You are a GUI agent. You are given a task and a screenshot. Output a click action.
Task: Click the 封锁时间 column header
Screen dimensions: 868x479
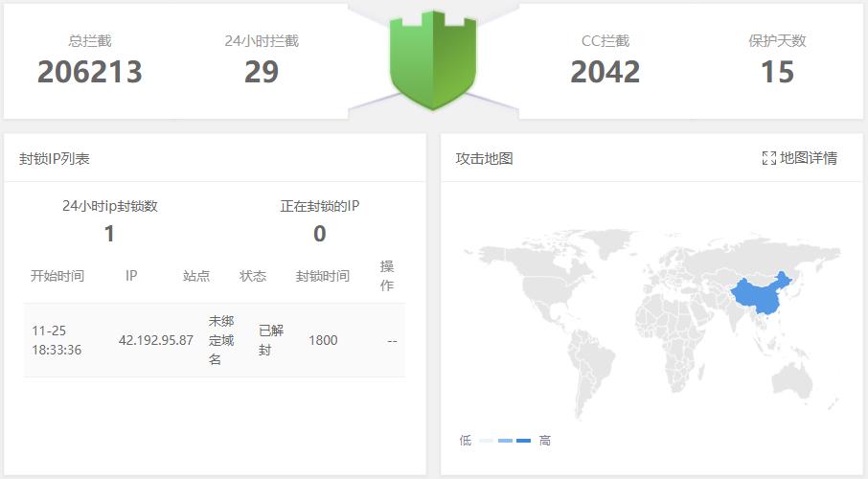pos(322,276)
